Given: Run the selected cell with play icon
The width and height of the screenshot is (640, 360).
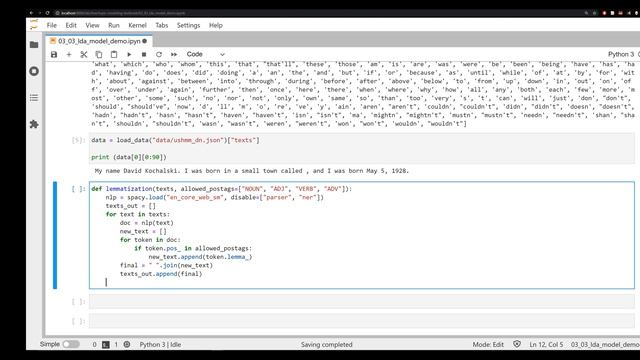Looking at the screenshot, I should (129, 54).
